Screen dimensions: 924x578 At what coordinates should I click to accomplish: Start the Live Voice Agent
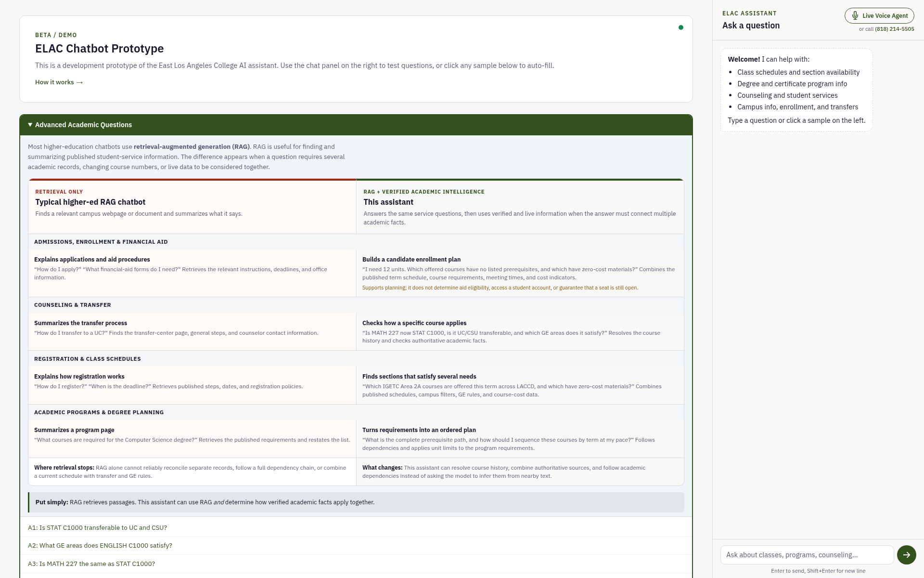[879, 15]
